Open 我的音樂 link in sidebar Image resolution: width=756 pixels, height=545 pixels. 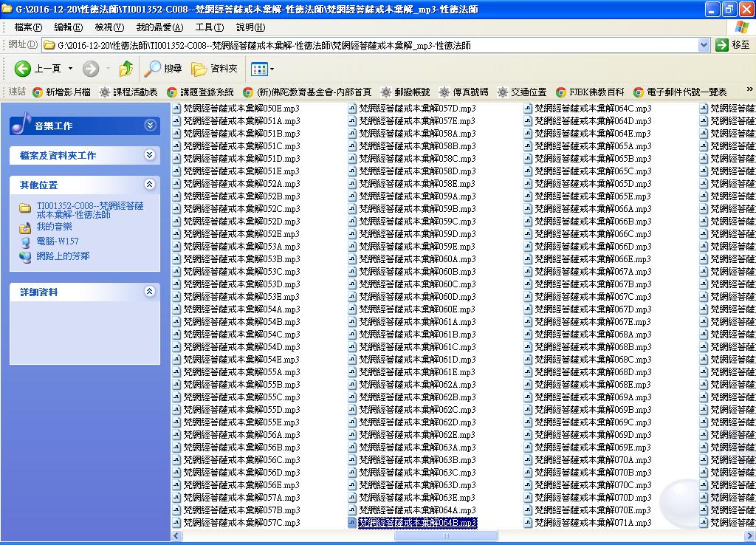click(x=55, y=227)
